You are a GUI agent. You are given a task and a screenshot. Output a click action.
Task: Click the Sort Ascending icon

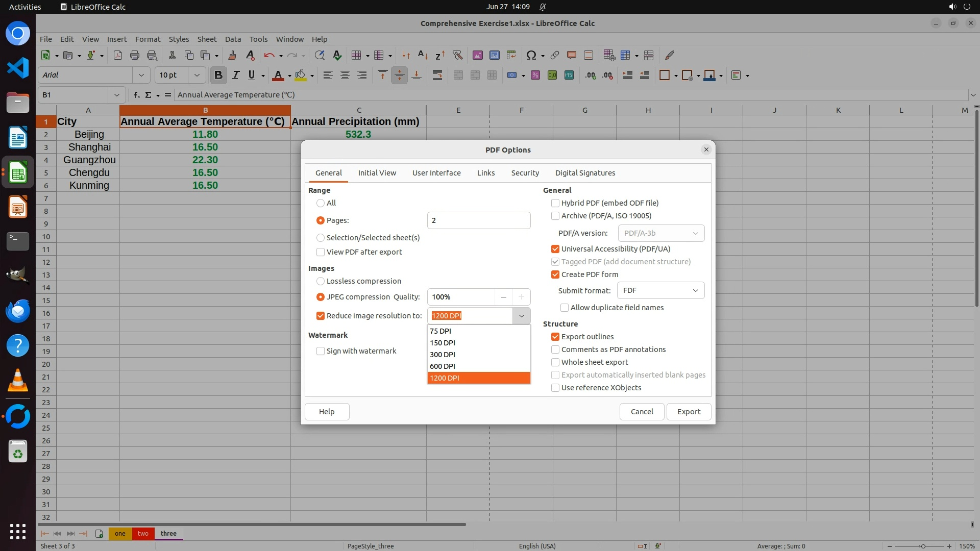423,56
